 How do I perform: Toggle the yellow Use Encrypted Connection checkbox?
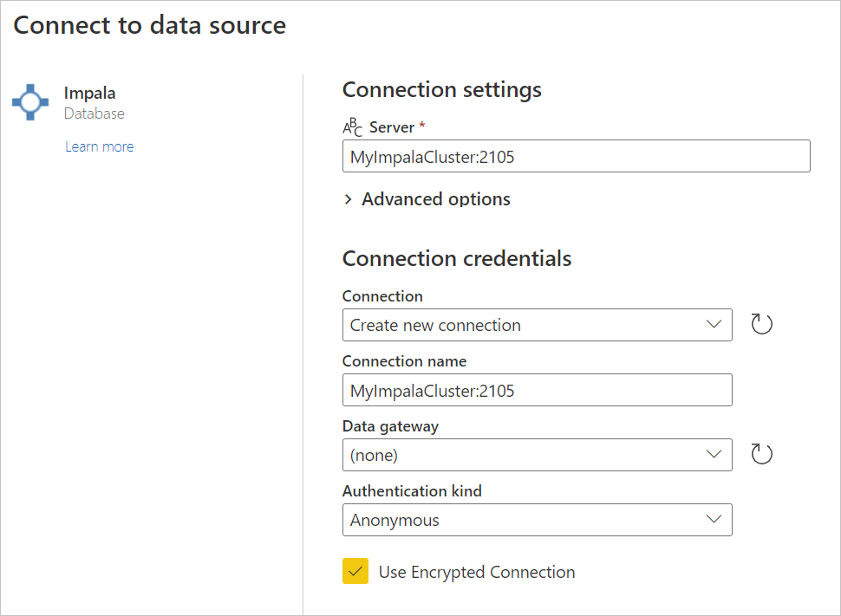coord(355,571)
